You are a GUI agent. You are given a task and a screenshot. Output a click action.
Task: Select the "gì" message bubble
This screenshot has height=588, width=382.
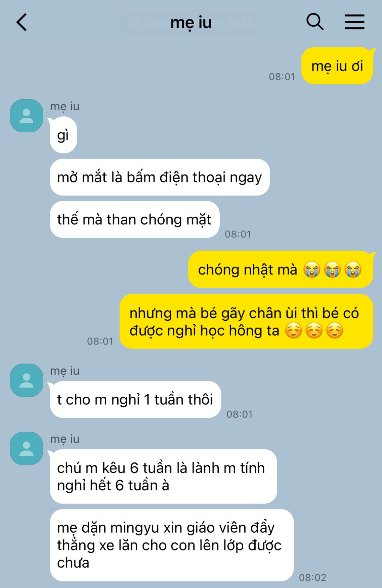click(x=63, y=135)
